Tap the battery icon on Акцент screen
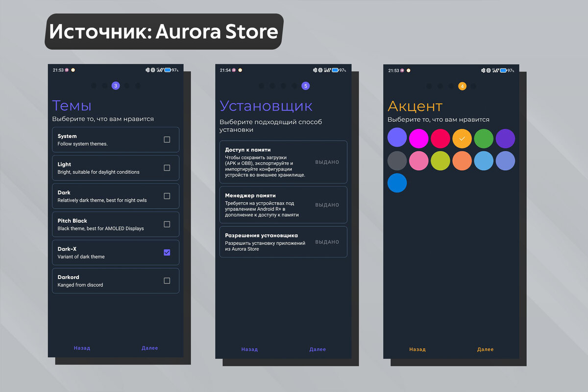 click(x=503, y=70)
